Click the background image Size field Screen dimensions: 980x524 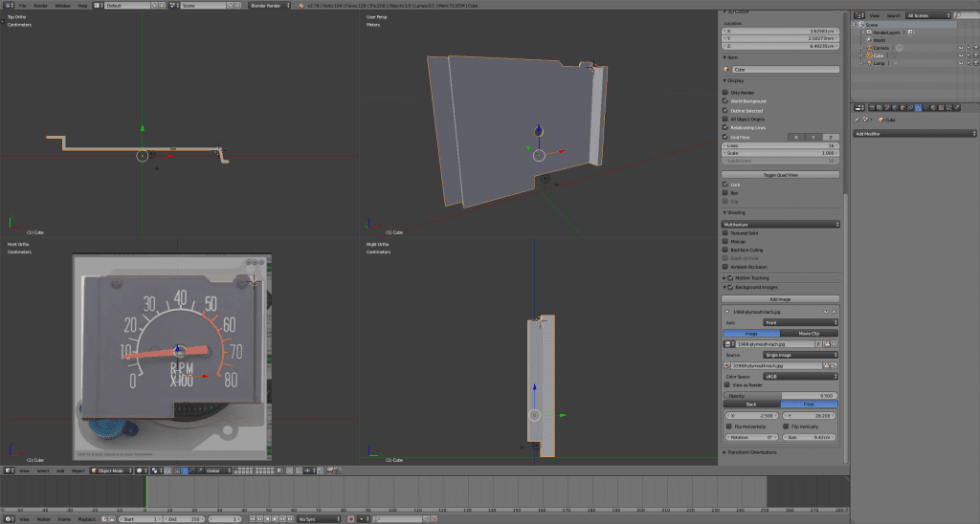[810, 437]
